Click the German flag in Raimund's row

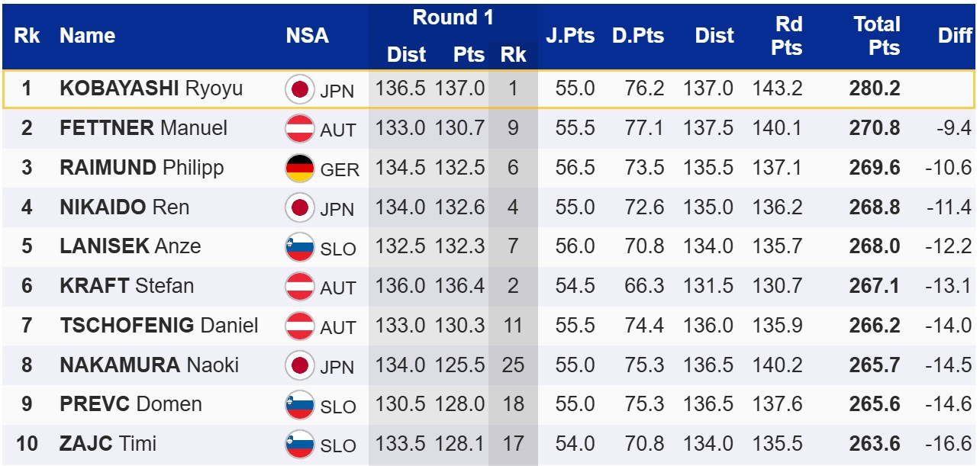[300, 169]
